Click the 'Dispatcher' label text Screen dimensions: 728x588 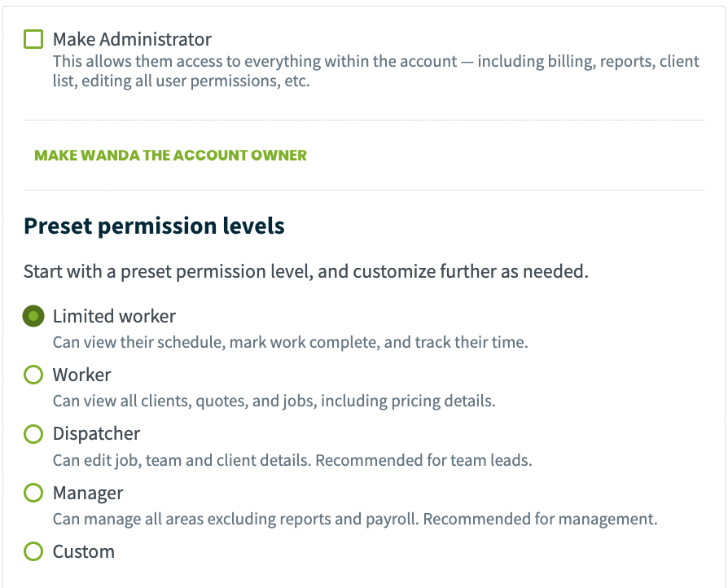pyautogui.click(x=96, y=434)
